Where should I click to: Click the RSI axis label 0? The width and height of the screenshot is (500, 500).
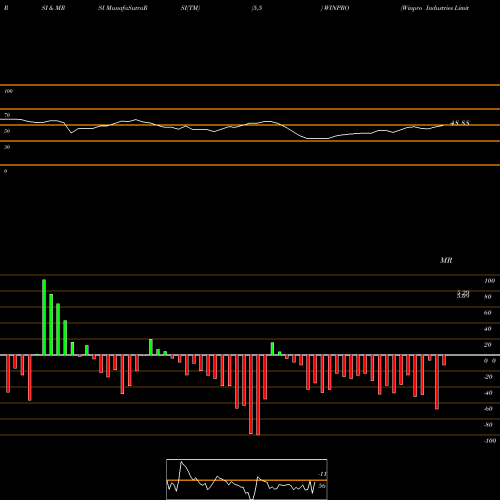(5, 171)
